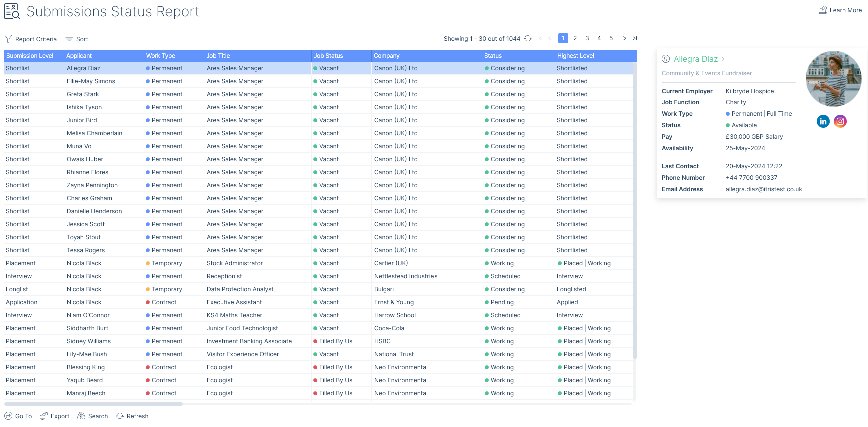Image resolution: width=868 pixels, height=427 pixels.
Task: Select page 1 in pagination
Action: coord(563,38)
